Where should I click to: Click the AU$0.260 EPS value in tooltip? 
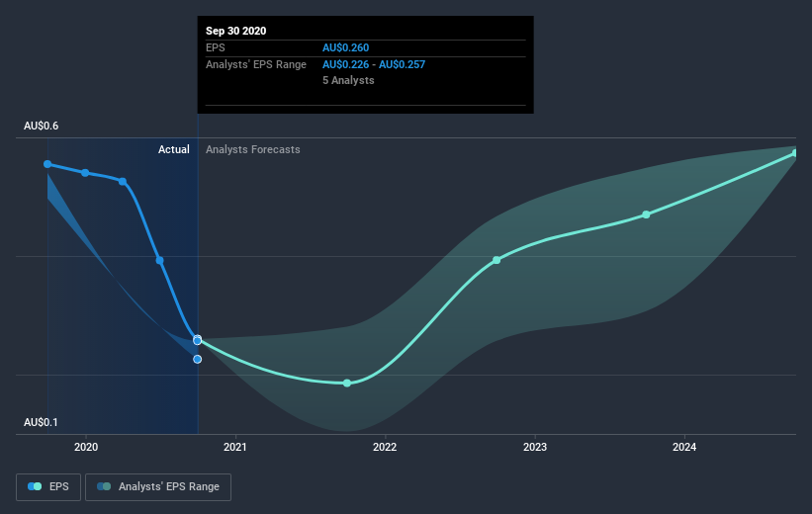(x=347, y=47)
